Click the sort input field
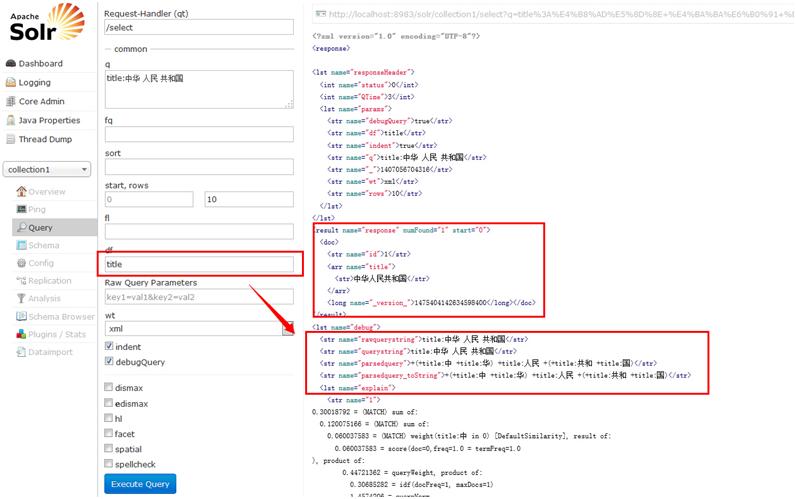The image size is (796, 499). point(199,167)
